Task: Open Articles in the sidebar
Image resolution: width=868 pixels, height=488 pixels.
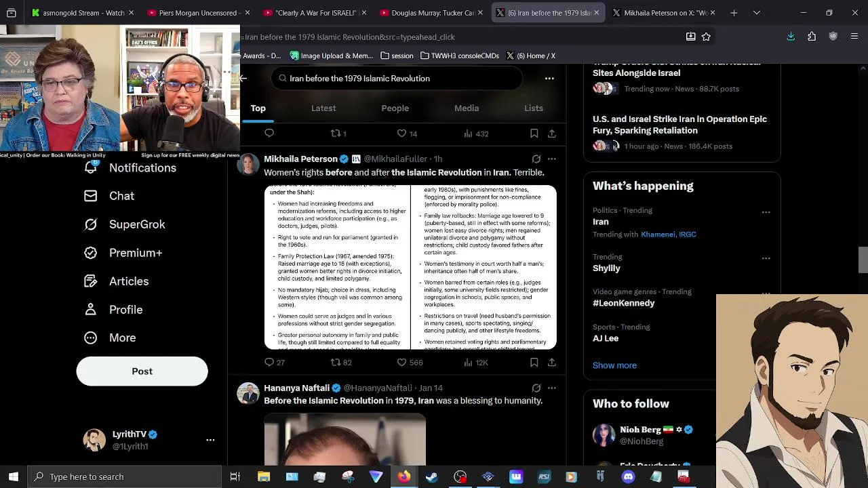Action: tap(117, 281)
